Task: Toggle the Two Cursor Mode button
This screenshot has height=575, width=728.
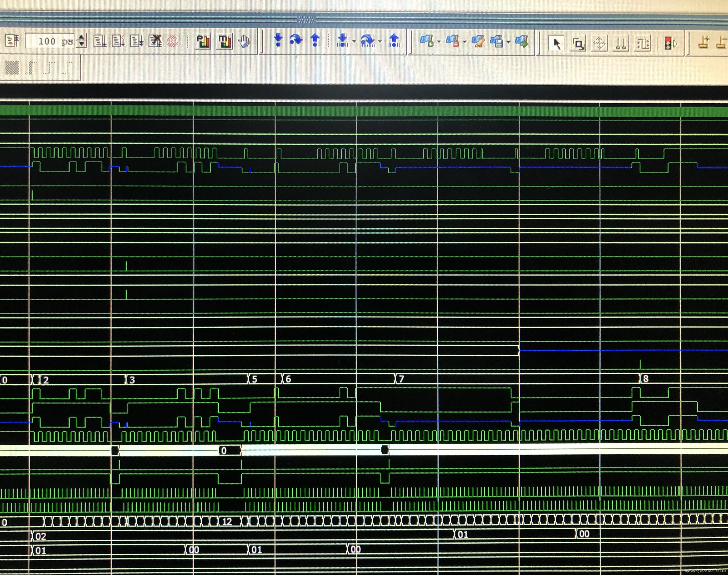Action: (621, 43)
